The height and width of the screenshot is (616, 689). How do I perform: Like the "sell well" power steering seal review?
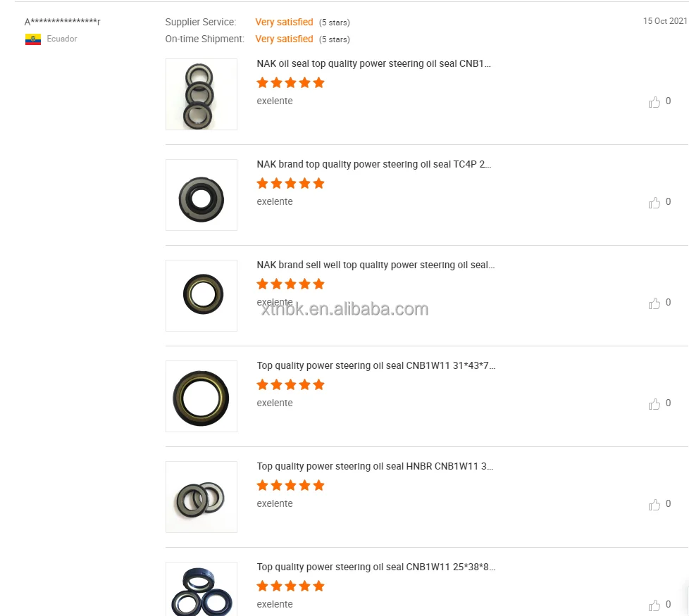click(654, 303)
